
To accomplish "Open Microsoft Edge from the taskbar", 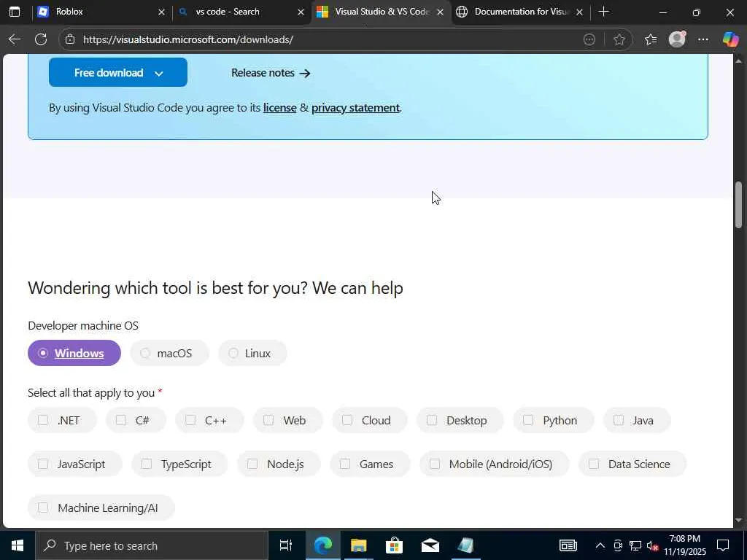I will (x=323, y=545).
